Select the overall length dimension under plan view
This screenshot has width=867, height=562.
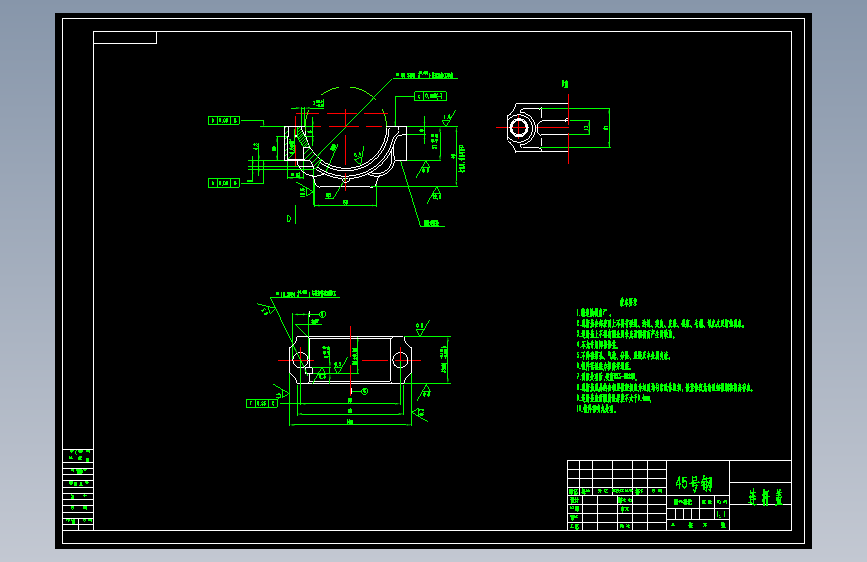tap(350, 422)
